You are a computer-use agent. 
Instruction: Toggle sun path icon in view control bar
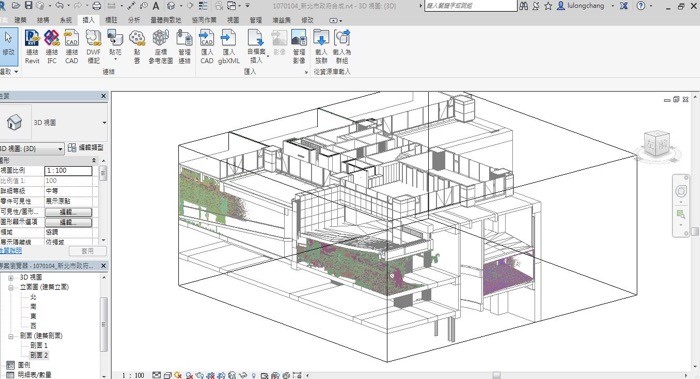178,375
